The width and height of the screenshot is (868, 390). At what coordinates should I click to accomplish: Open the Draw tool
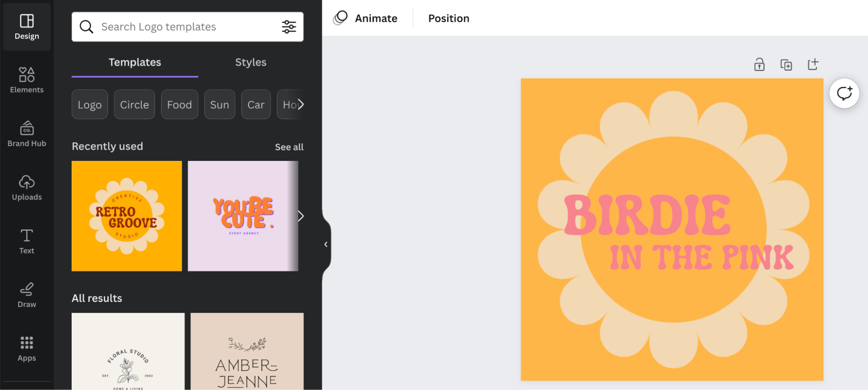(26, 295)
